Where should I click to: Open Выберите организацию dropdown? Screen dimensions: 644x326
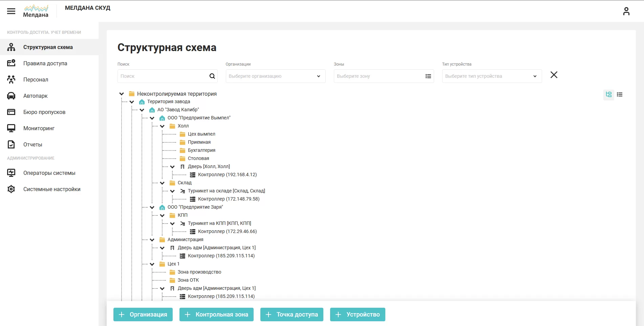tap(276, 76)
